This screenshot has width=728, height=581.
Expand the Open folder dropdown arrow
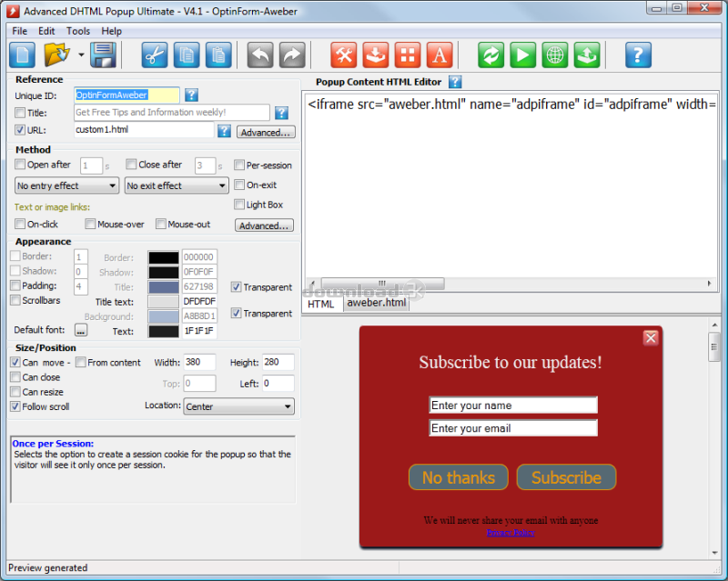click(x=81, y=55)
